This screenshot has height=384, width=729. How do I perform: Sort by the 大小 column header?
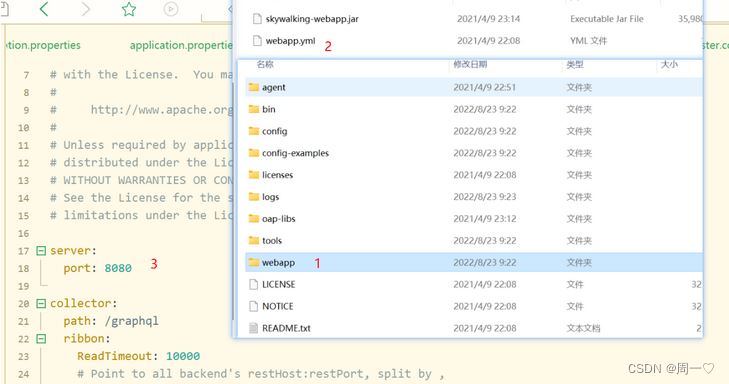669,64
